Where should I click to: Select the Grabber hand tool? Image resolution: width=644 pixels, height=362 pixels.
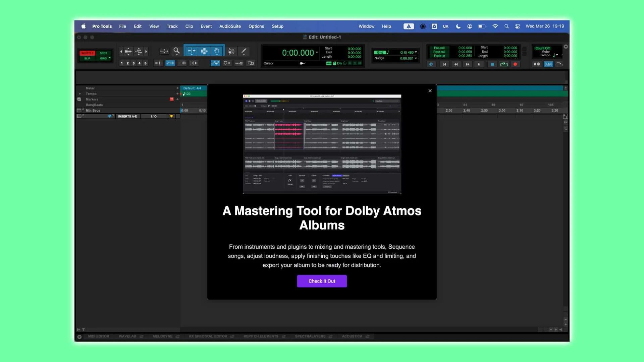[x=217, y=51]
